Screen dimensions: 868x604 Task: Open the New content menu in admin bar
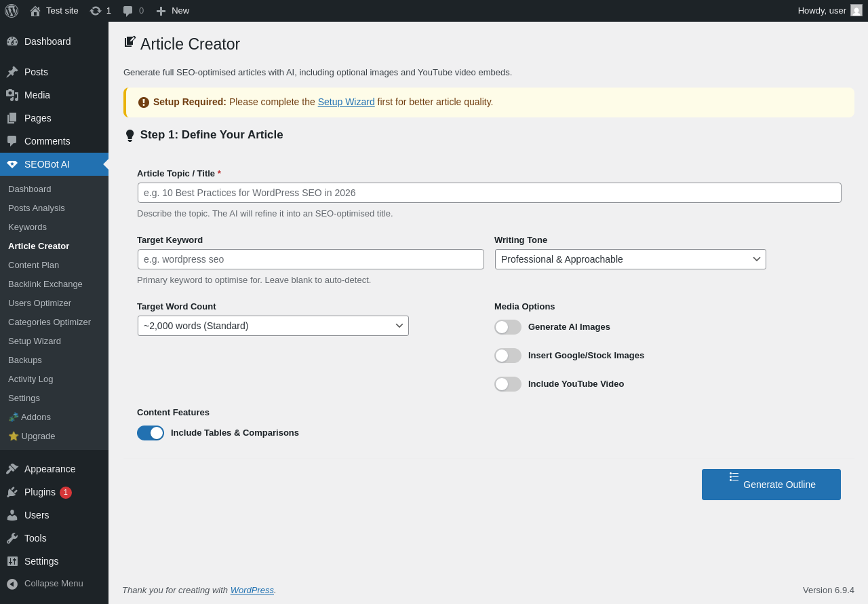click(x=173, y=11)
